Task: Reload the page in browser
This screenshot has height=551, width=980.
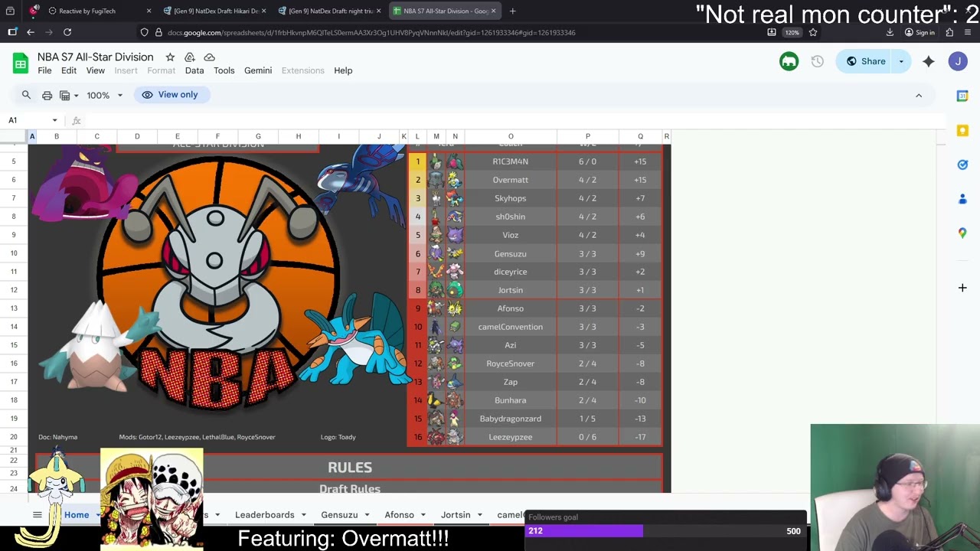Action: (x=67, y=32)
